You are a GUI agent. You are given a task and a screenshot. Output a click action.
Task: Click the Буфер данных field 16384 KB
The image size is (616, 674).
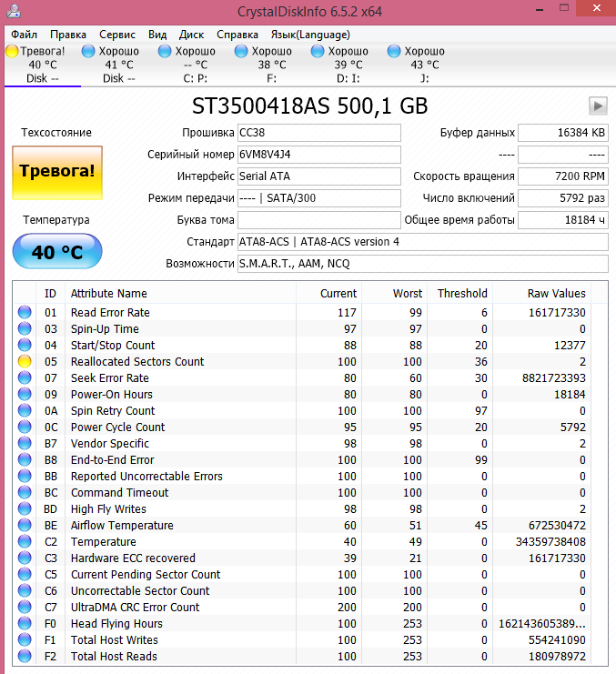[x=563, y=133]
